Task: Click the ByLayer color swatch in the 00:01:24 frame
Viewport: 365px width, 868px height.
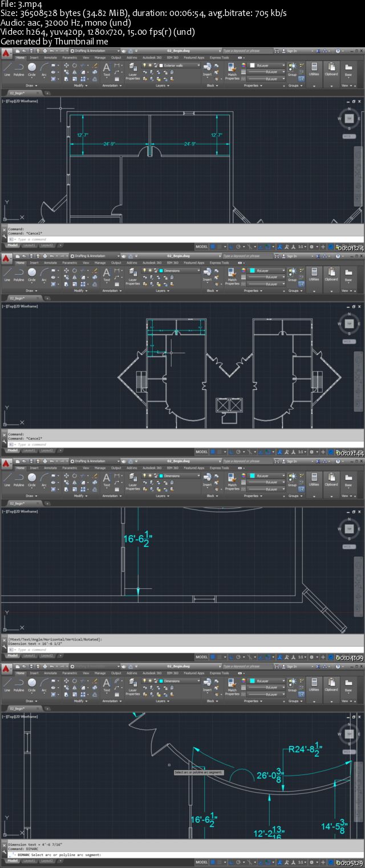Action: pyautogui.click(x=253, y=66)
